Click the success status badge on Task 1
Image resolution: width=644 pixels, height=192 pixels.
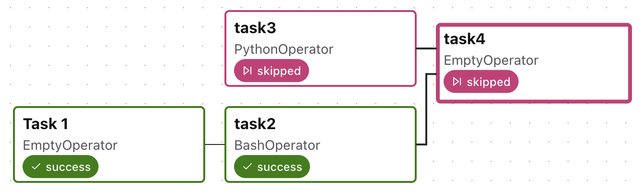coord(61,167)
